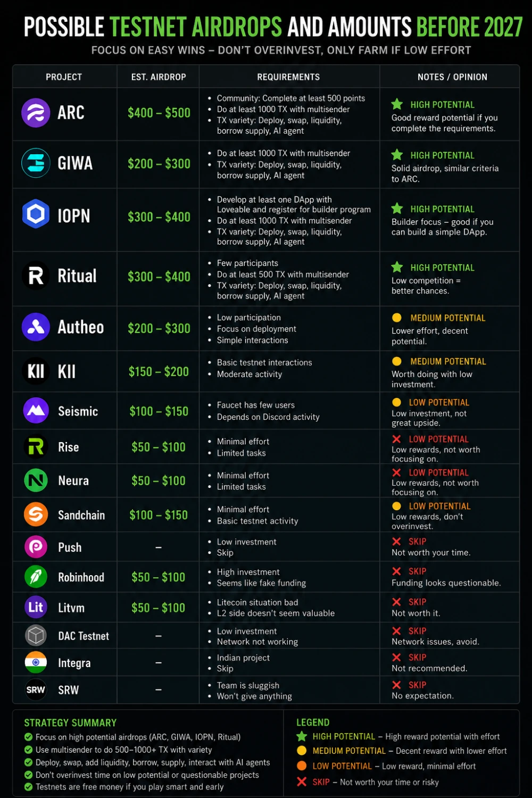Select the Seismic mountain logo icon
The image size is (532, 798).
tap(36, 411)
